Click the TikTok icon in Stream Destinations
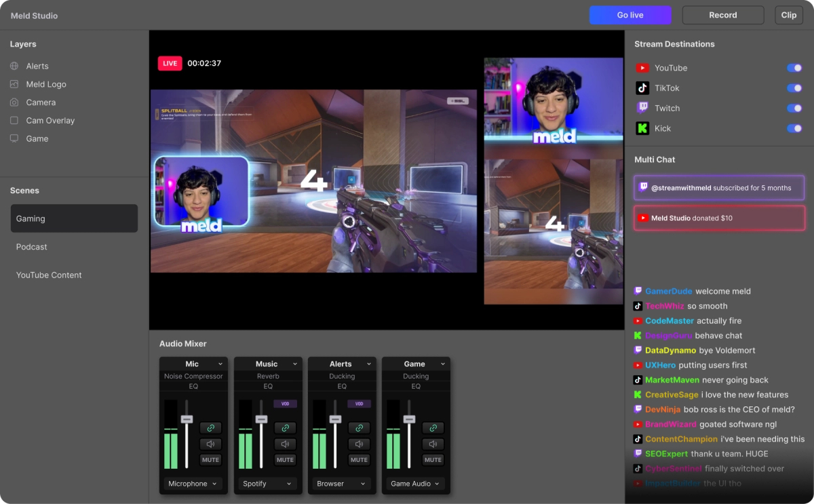814x504 pixels. (642, 88)
